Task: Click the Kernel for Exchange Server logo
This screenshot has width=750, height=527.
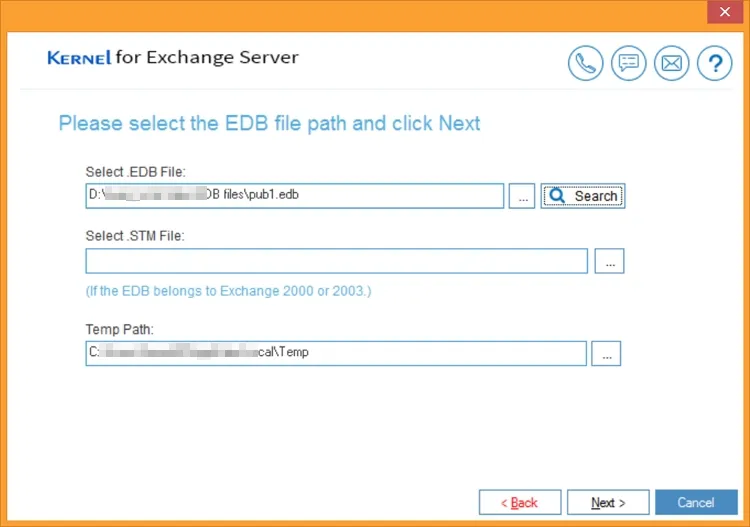Action: coord(173,57)
